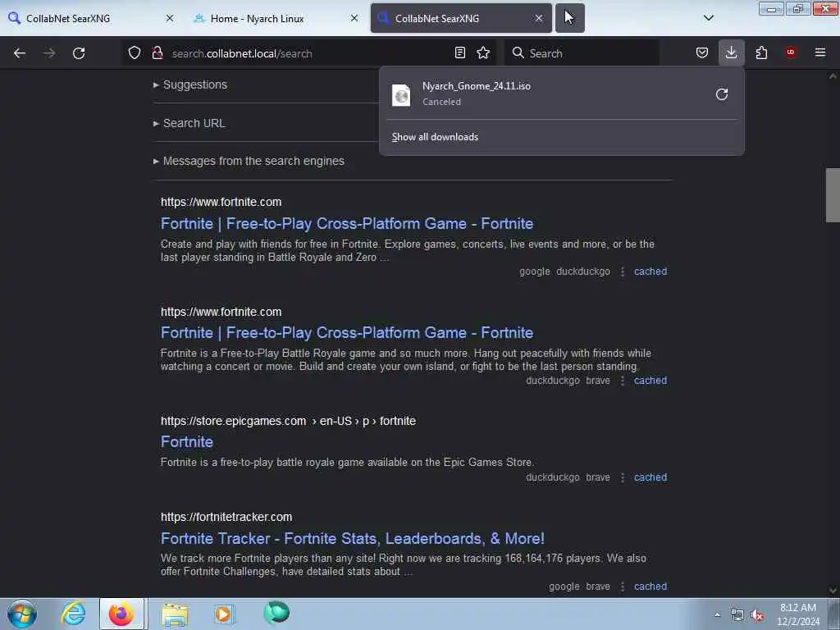This screenshot has height=630, width=840.
Task: Retry the canceled Nyarch ISO download
Action: click(x=722, y=94)
